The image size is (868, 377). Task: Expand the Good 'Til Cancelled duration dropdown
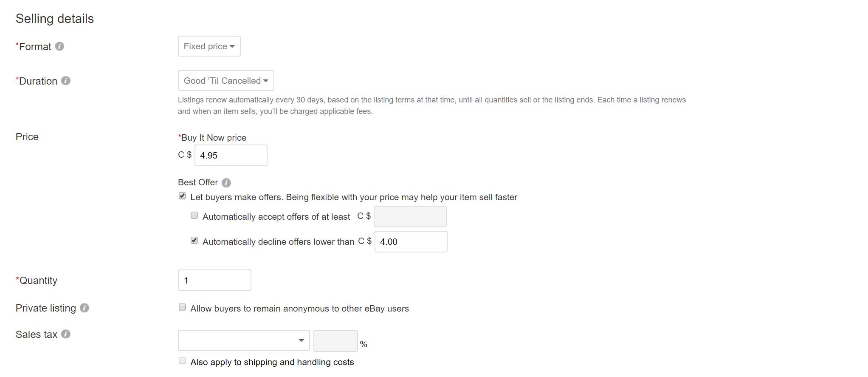[226, 81]
